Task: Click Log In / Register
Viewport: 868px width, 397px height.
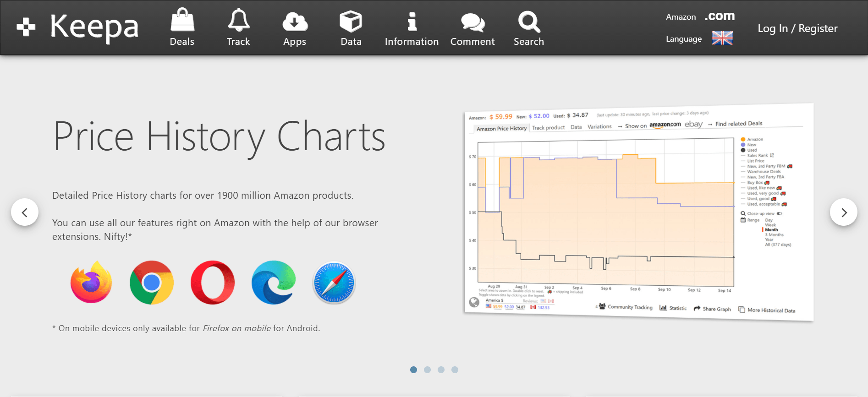Action: pos(797,28)
